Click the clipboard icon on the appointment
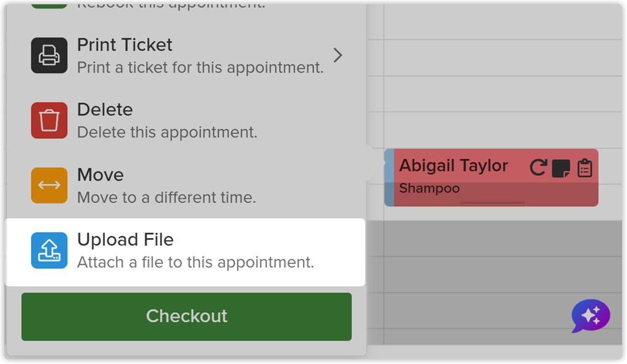This screenshot has width=627, height=364. click(x=584, y=168)
